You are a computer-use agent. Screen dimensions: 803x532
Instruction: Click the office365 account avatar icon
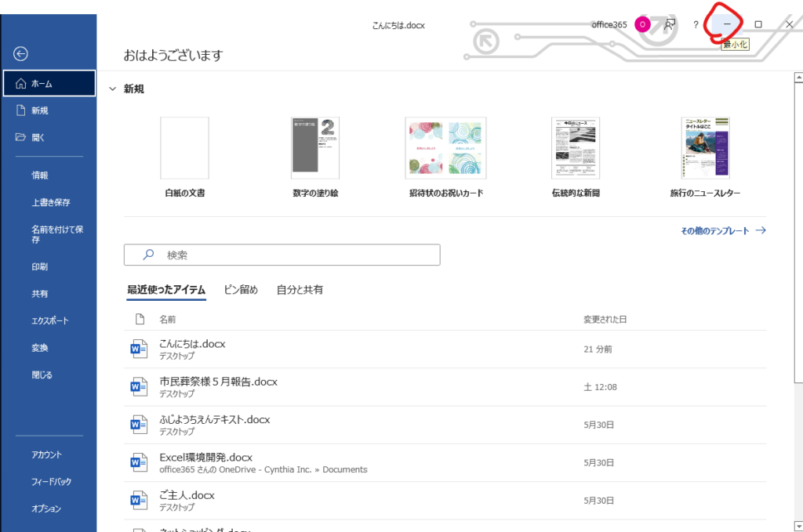point(642,24)
